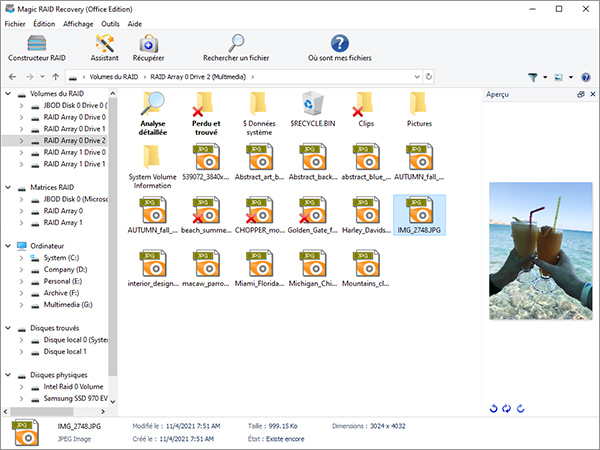Select the Harley_Davids... JPG file

pyautogui.click(x=366, y=215)
